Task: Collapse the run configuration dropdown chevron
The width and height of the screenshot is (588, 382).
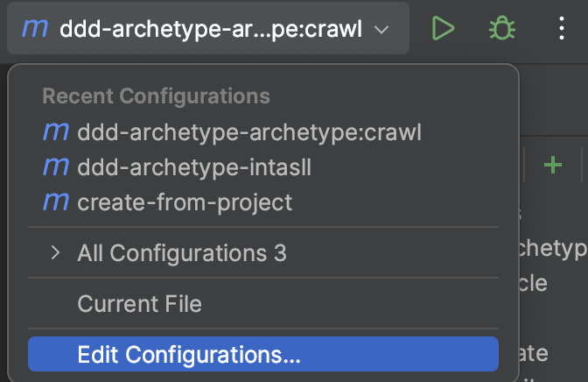Action: [x=381, y=30]
